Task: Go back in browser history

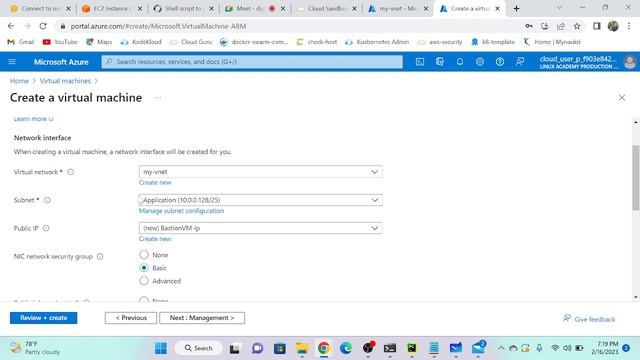Action: point(11,26)
